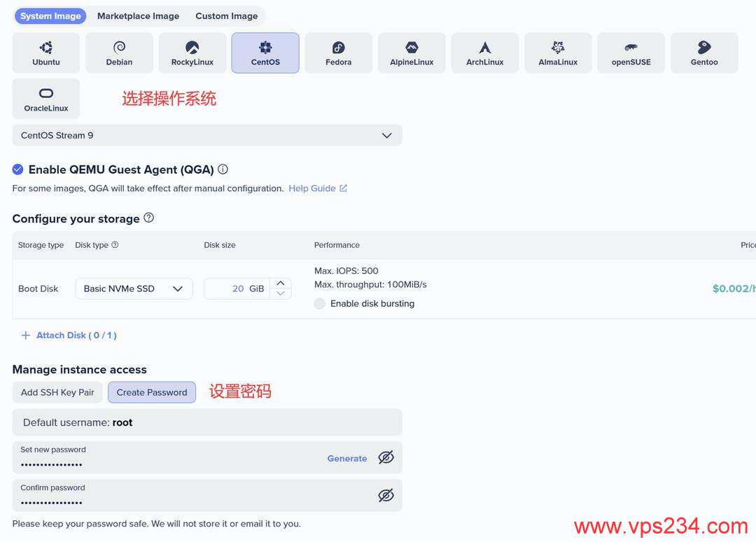The height and width of the screenshot is (542, 756).
Task: Open the QGA Help Guide link
Action: (312, 188)
